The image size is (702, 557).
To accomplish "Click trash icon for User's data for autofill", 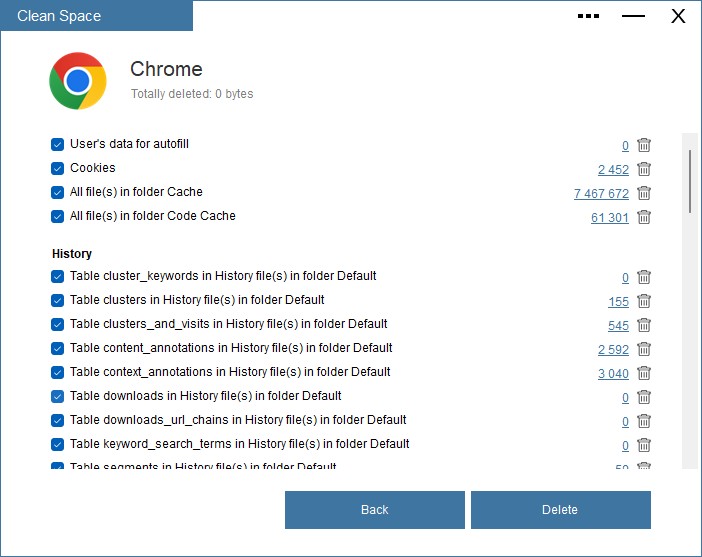I will pyautogui.click(x=644, y=145).
